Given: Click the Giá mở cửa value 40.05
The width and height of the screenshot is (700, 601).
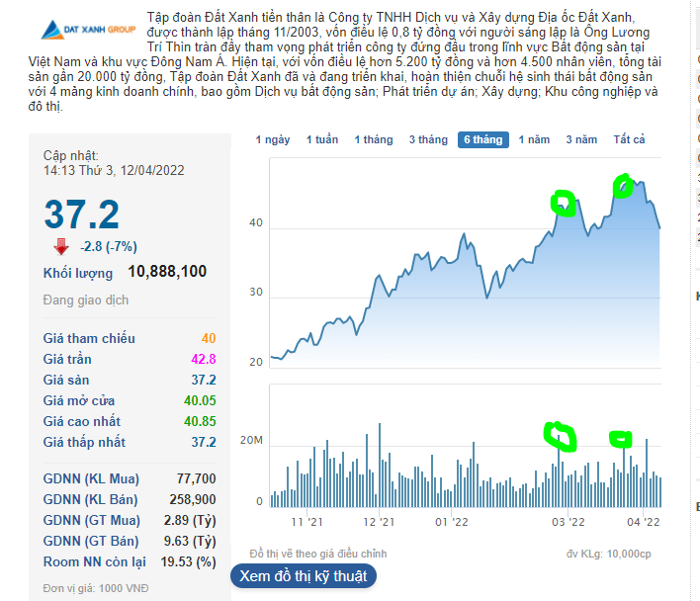Looking at the screenshot, I should (x=200, y=400).
